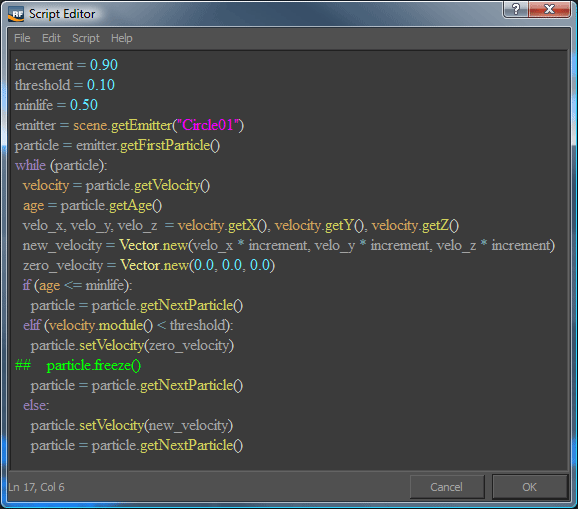Screen dimensions: 578x509
Task: Click the zero_velocity Vector.new line
Action: [149, 265]
